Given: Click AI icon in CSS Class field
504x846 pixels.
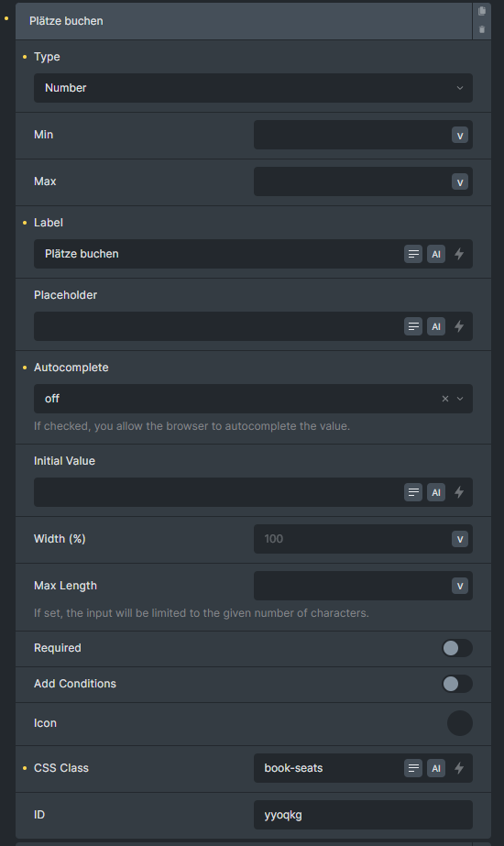Looking at the screenshot, I should tap(436, 768).
